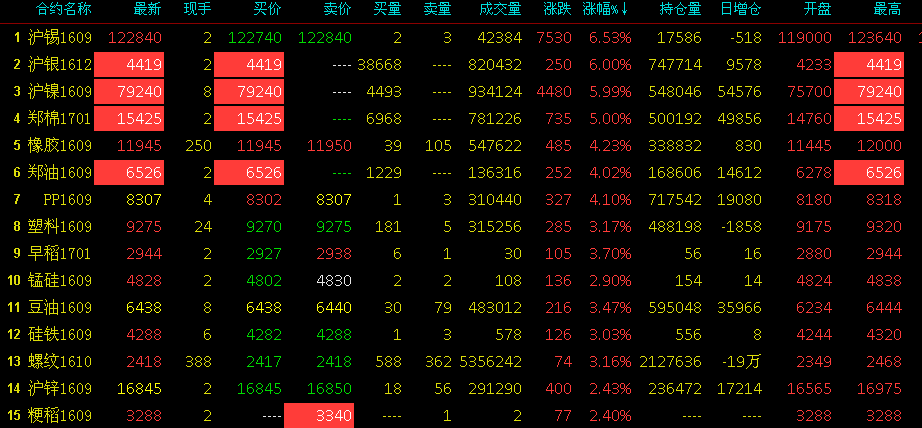Click latest price 122840 of 沪锡1609
Image resolution: width=922 pixels, height=428 pixels.
135,38
